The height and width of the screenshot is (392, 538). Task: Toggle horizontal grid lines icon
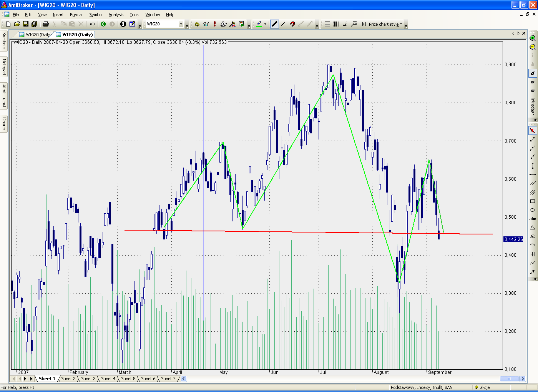pos(327,24)
